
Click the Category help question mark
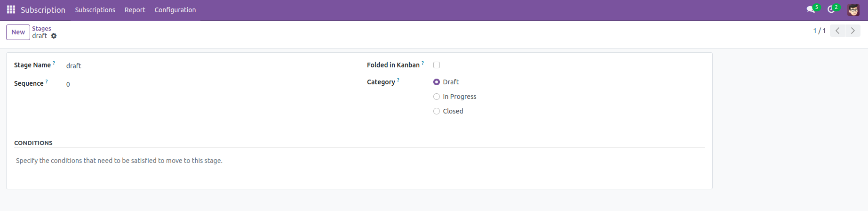point(398,80)
